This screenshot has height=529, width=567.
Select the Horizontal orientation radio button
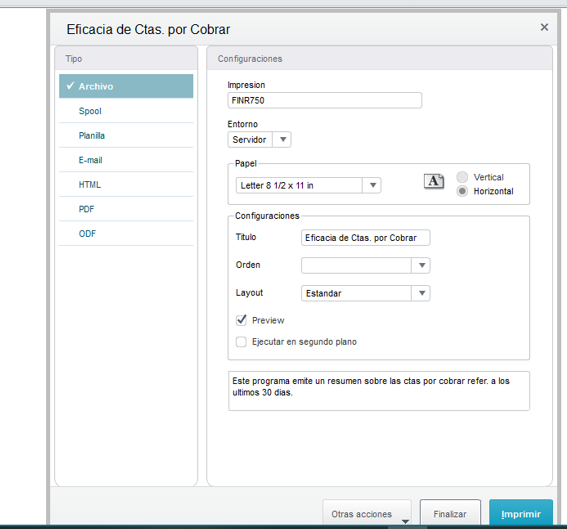(462, 191)
